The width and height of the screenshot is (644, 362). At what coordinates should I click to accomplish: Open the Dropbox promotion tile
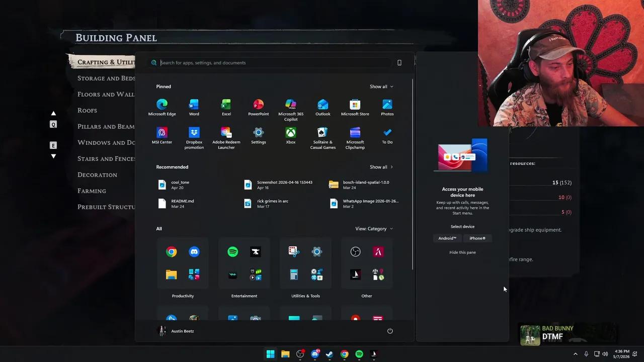tap(194, 138)
